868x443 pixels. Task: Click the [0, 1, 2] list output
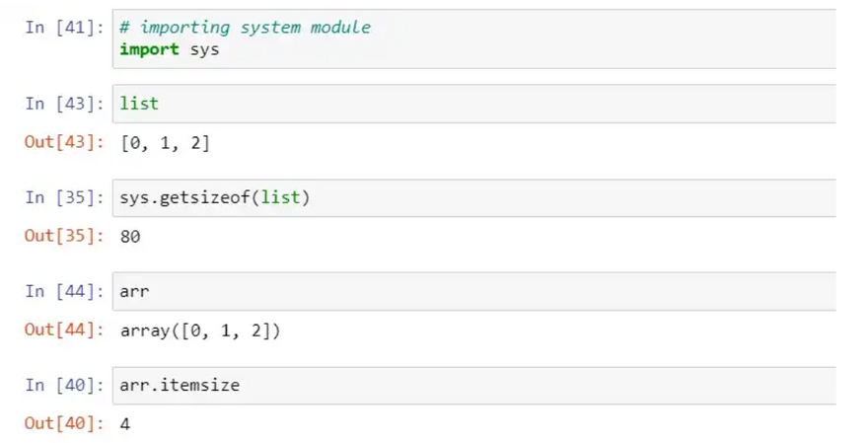tap(165, 143)
